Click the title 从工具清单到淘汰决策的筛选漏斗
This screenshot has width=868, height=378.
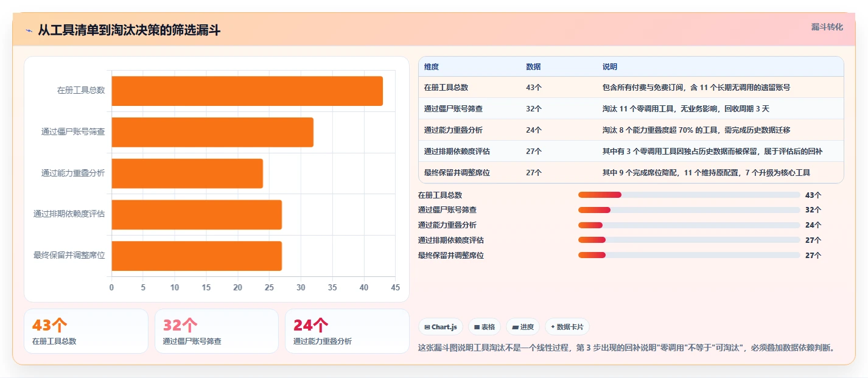coord(129,30)
